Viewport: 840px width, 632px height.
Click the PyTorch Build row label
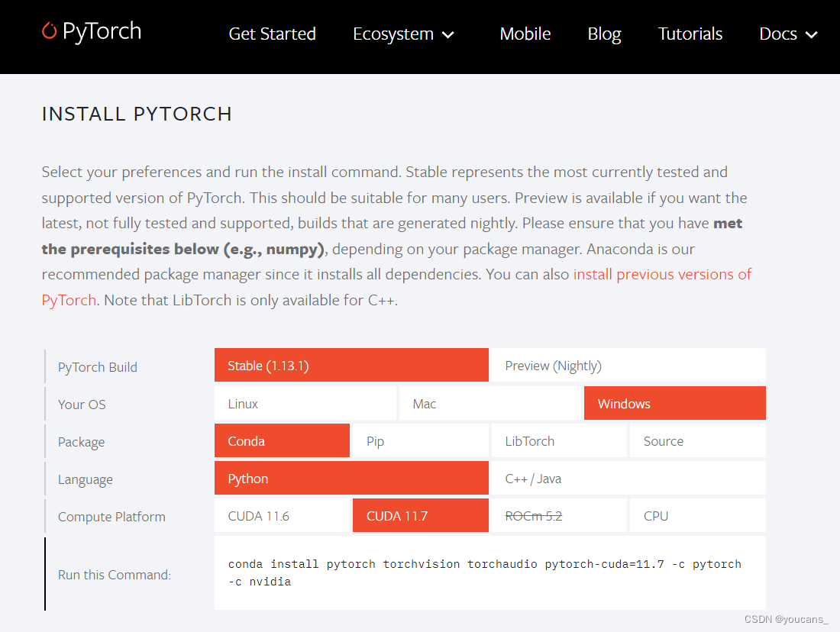[98, 367]
